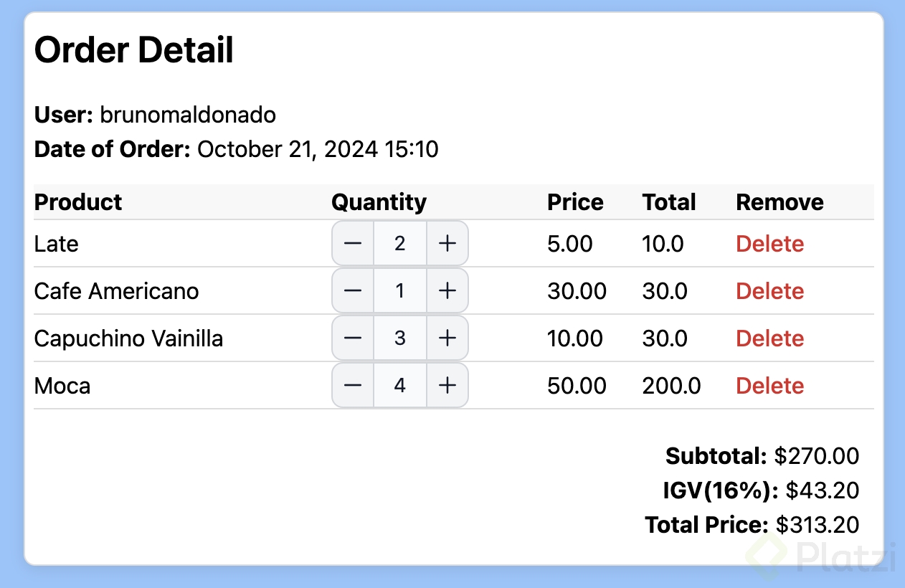Image resolution: width=905 pixels, height=588 pixels.
Task: Reduce Capuchino Vainilla quantity by one
Action: pyautogui.click(x=353, y=338)
